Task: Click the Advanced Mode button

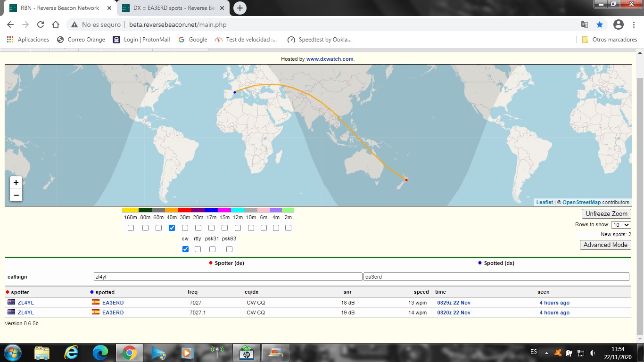Action: point(605,245)
